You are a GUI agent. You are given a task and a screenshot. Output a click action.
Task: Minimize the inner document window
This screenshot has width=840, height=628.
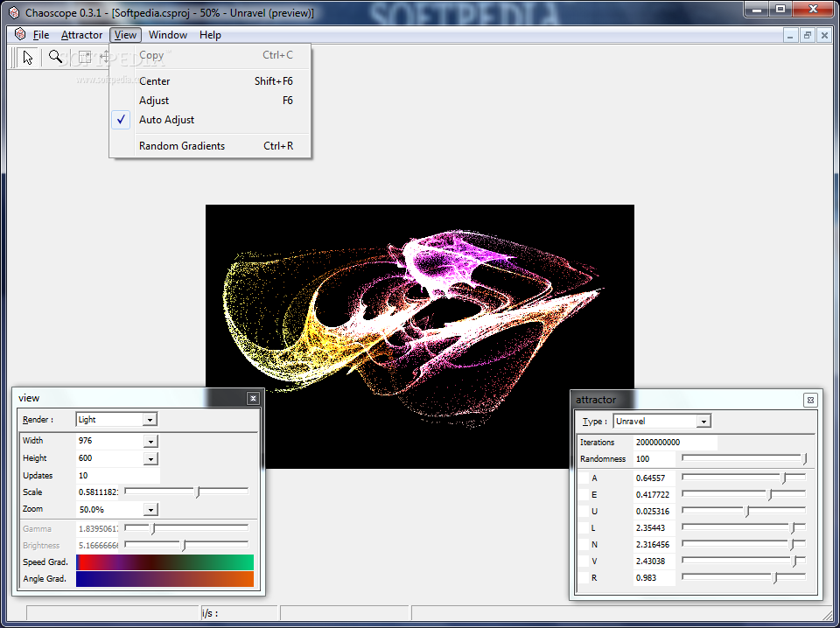click(x=789, y=35)
